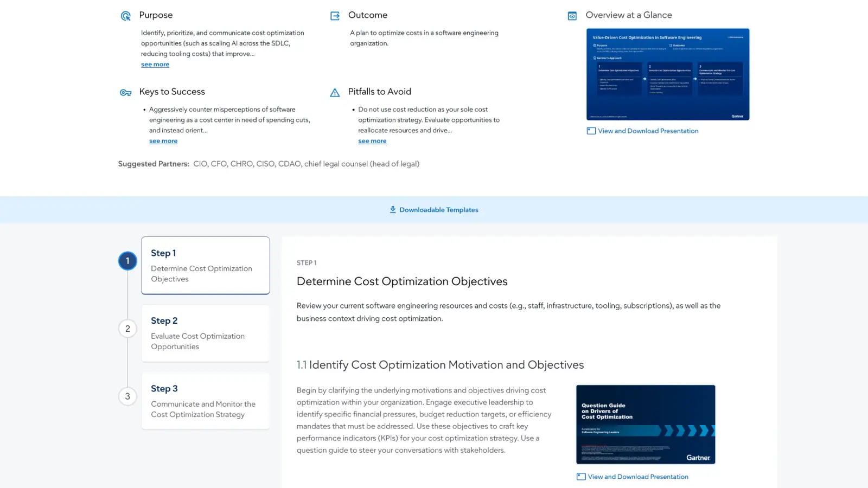868x488 pixels.
Task: Click the Keys to Success key icon
Action: coord(126,93)
